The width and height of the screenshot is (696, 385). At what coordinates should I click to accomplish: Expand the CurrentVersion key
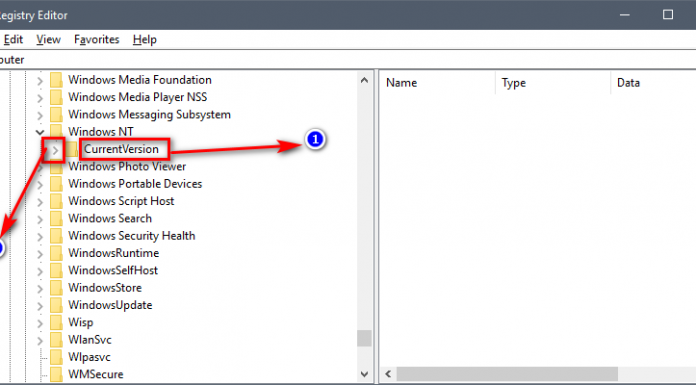point(55,150)
